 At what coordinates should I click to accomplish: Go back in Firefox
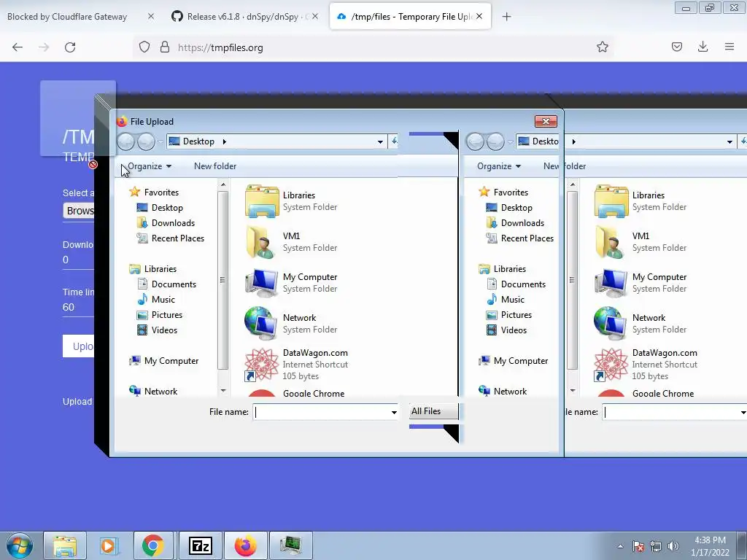pyautogui.click(x=18, y=47)
